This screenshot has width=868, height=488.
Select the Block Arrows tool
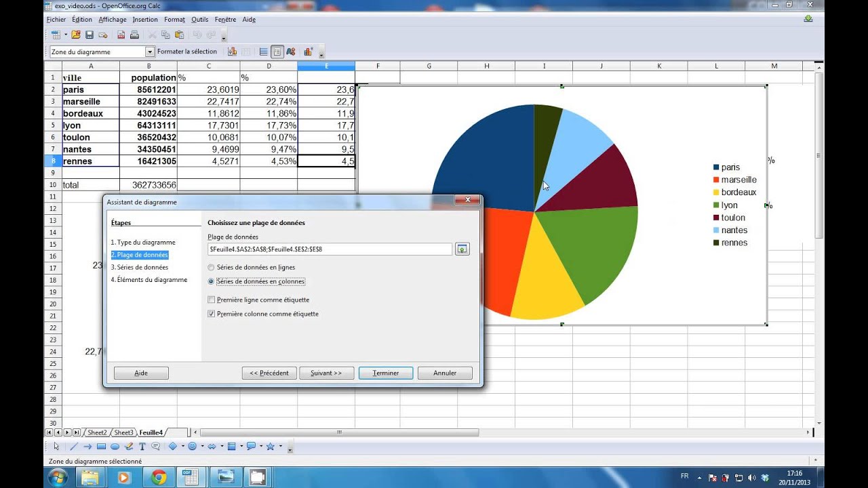[212, 446]
